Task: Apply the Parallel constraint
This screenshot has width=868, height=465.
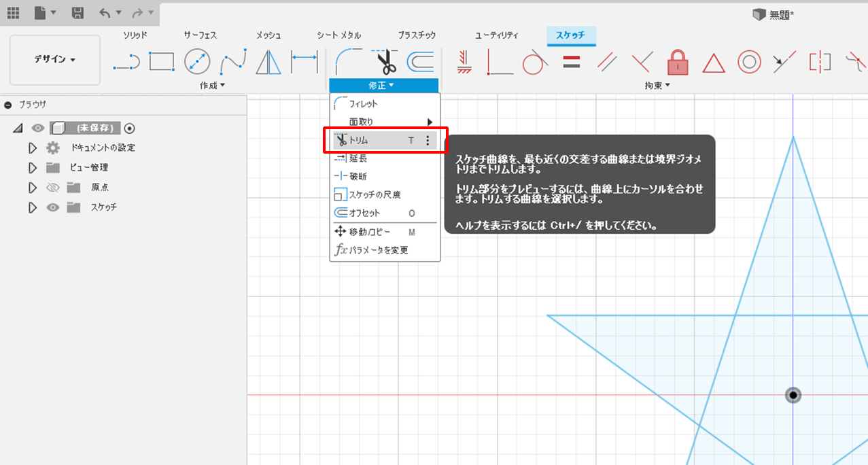Action: tap(606, 62)
